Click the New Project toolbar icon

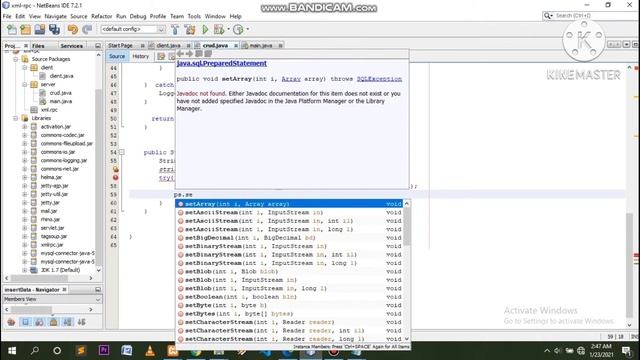click(25, 29)
